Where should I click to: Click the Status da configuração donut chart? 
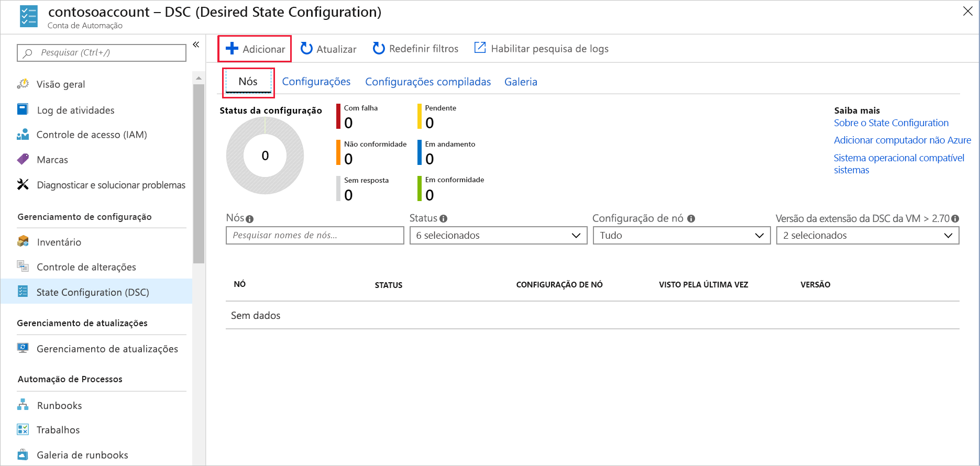coord(265,156)
